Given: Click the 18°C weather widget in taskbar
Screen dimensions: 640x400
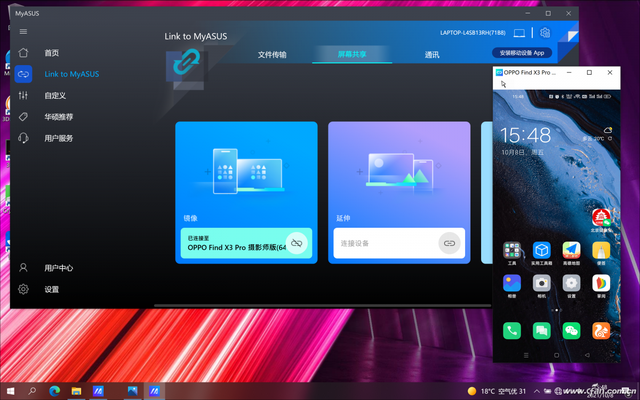Looking at the screenshot, I should click(x=497, y=391).
